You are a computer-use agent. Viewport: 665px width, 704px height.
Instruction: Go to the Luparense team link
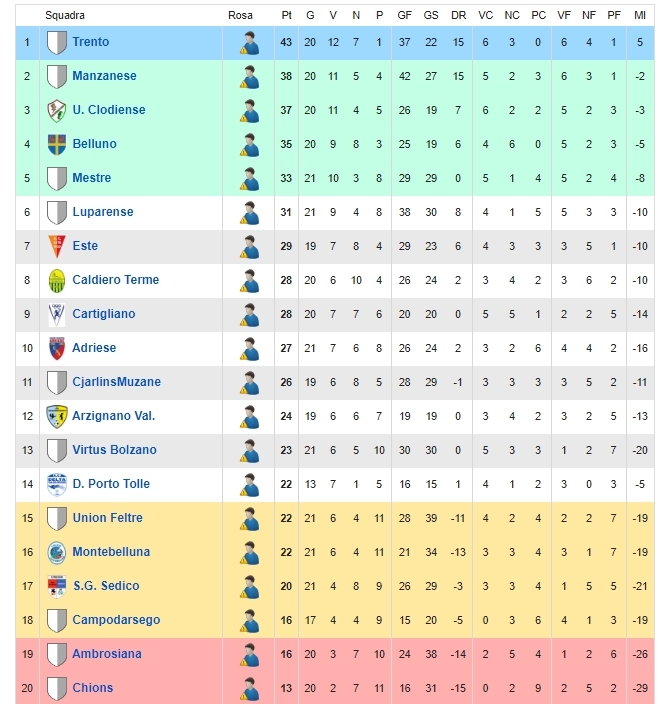[x=103, y=211]
